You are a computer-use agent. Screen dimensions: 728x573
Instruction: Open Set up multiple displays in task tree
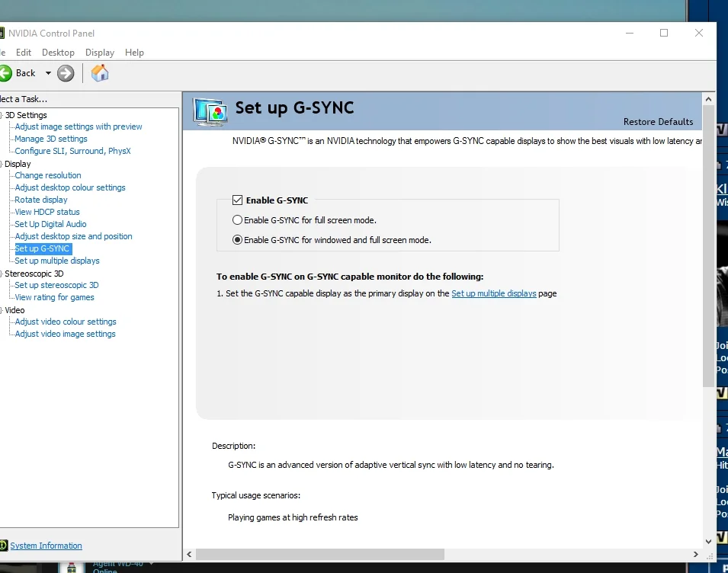click(57, 261)
